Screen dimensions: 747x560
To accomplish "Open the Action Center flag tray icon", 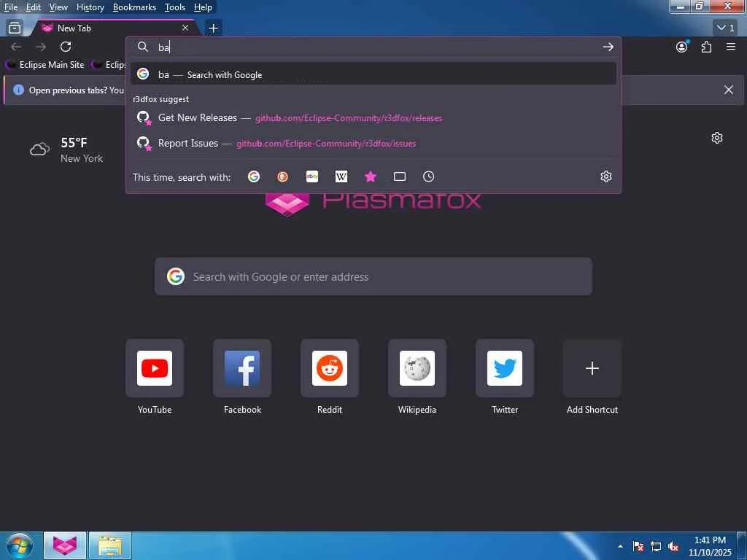I will click(638, 547).
